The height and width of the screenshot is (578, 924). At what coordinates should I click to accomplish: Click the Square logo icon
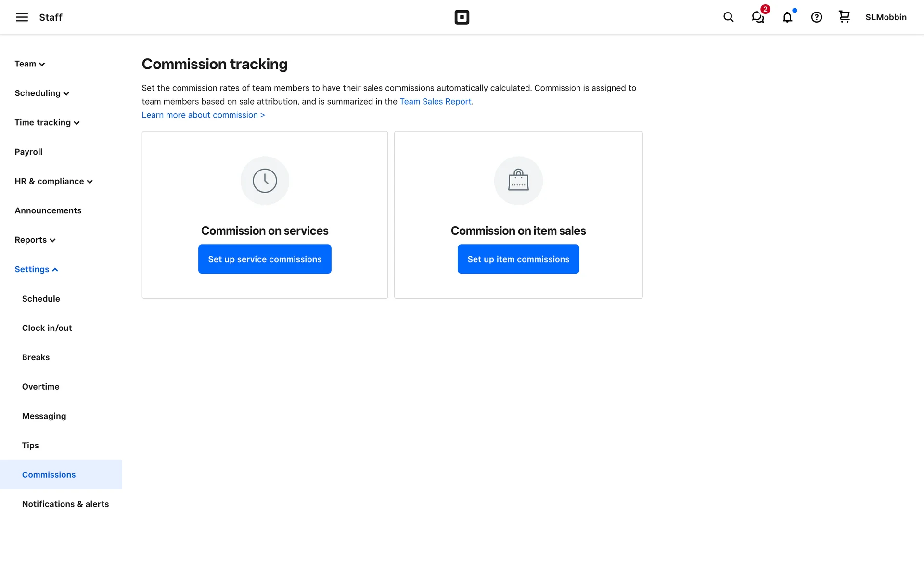[x=462, y=17]
